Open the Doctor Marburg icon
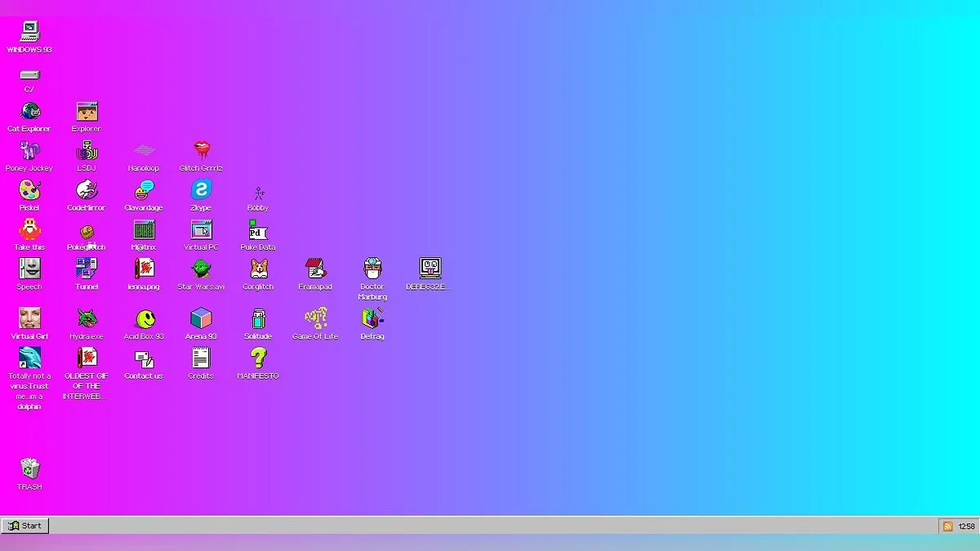 [372, 269]
